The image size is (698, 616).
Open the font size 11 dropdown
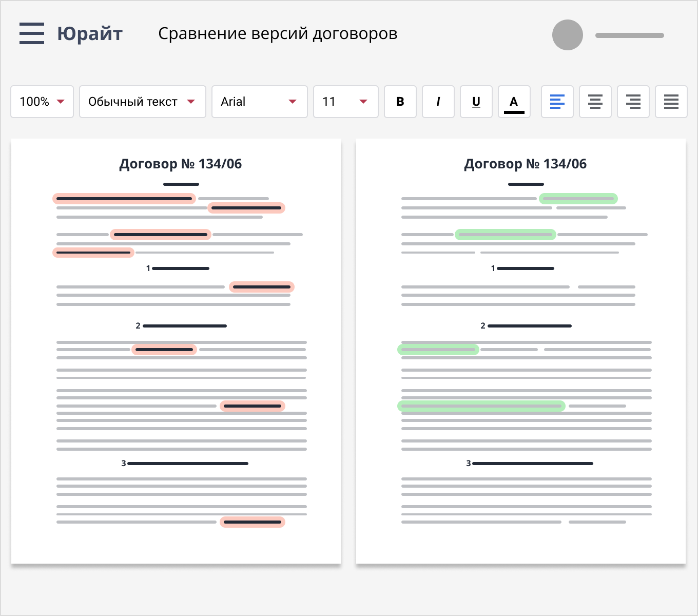[345, 102]
